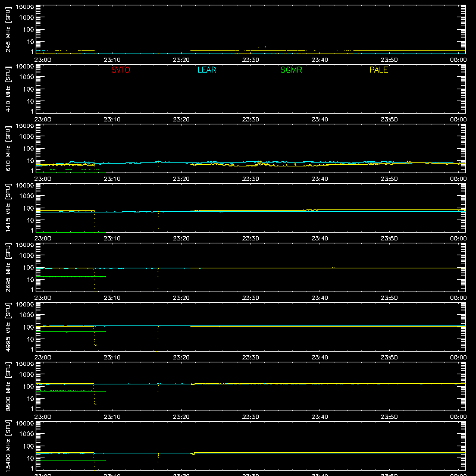Click the 10000 tick on 8800 MHz axis
The width and height of the screenshot is (476, 476).
point(25,364)
